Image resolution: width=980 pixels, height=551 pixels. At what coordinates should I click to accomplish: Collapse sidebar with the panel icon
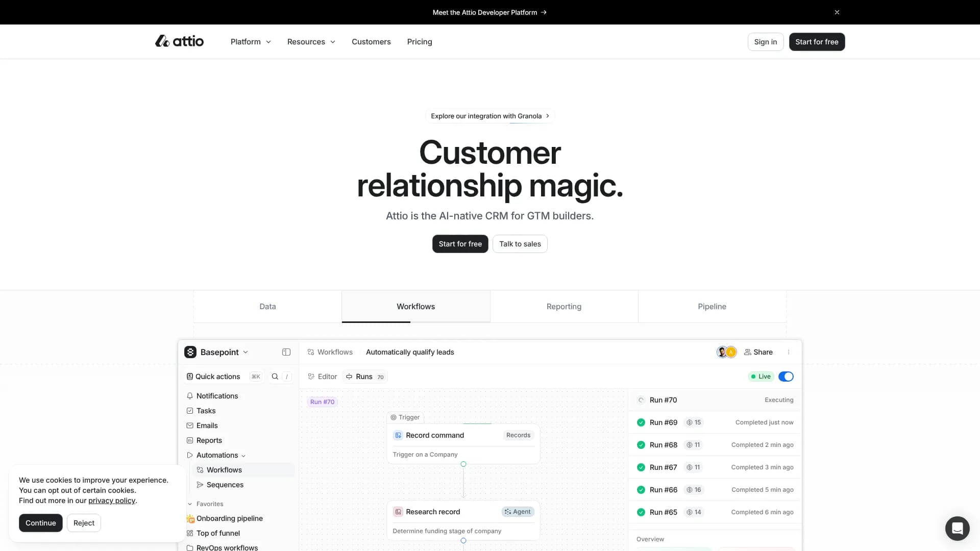click(286, 352)
